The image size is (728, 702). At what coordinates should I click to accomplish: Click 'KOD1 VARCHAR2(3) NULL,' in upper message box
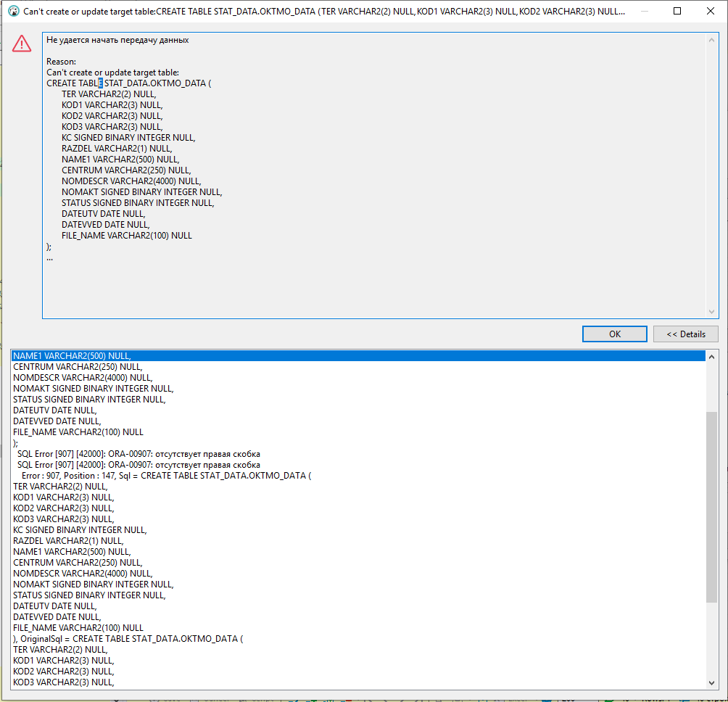pyautogui.click(x=112, y=105)
